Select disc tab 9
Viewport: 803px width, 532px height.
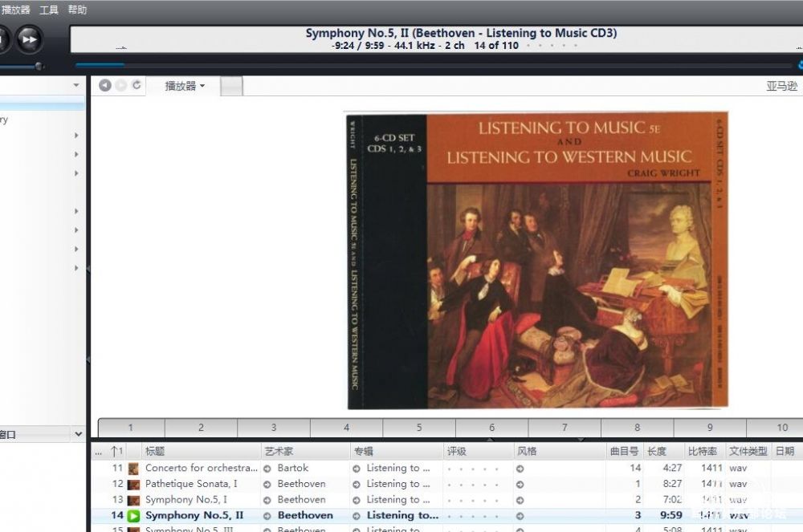(x=711, y=427)
